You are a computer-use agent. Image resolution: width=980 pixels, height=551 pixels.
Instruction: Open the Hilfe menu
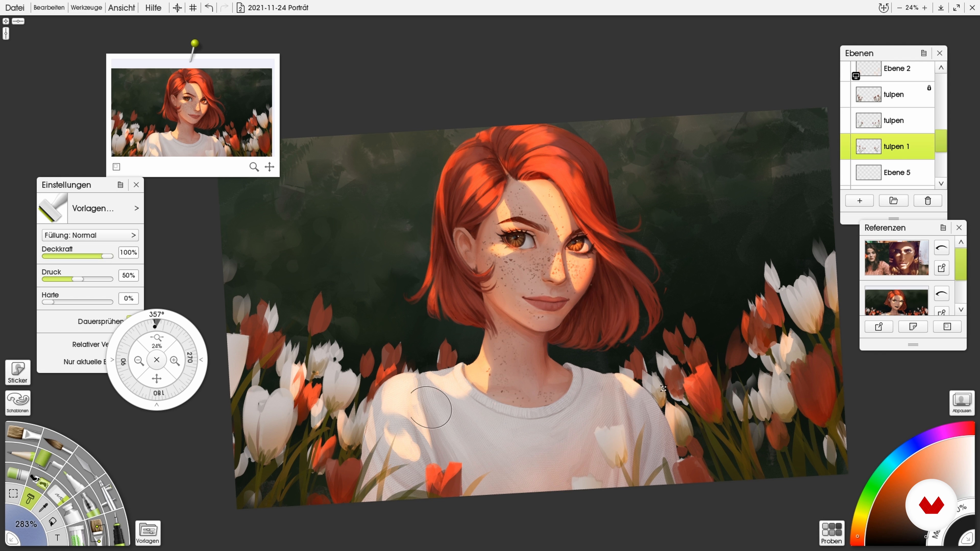[153, 8]
